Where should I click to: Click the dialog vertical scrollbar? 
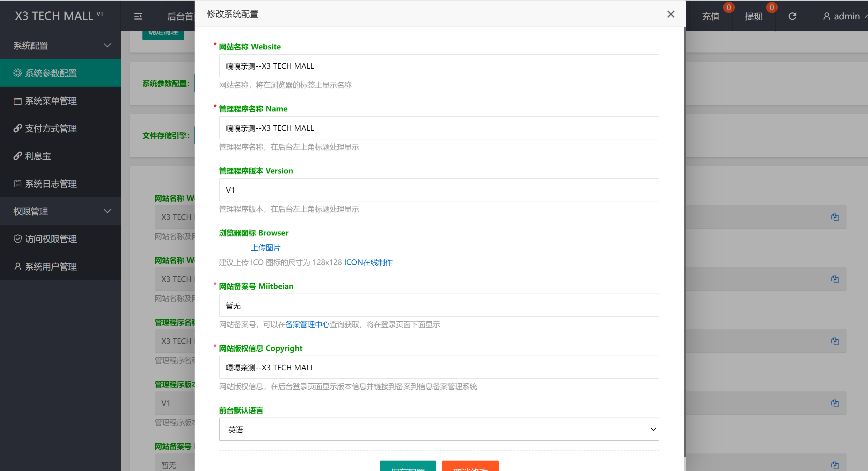[x=684, y=242]
